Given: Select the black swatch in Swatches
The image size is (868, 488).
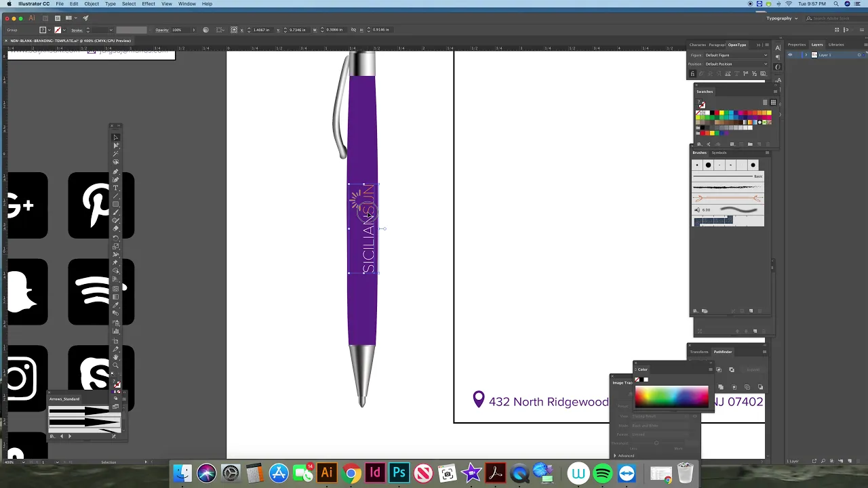Looking at the screenshot, I should (x=712, y=113).
